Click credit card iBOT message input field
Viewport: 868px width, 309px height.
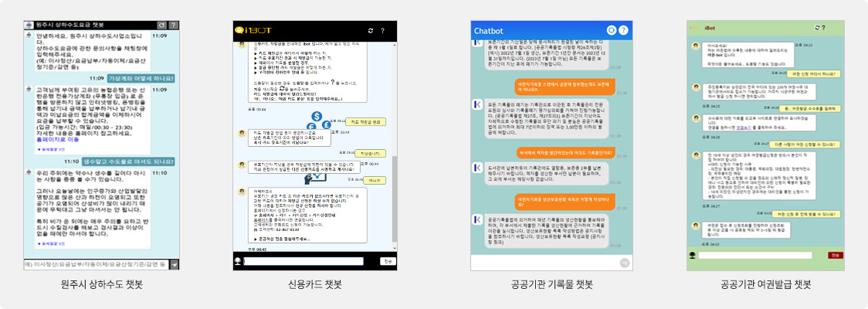tap(303, 261)
